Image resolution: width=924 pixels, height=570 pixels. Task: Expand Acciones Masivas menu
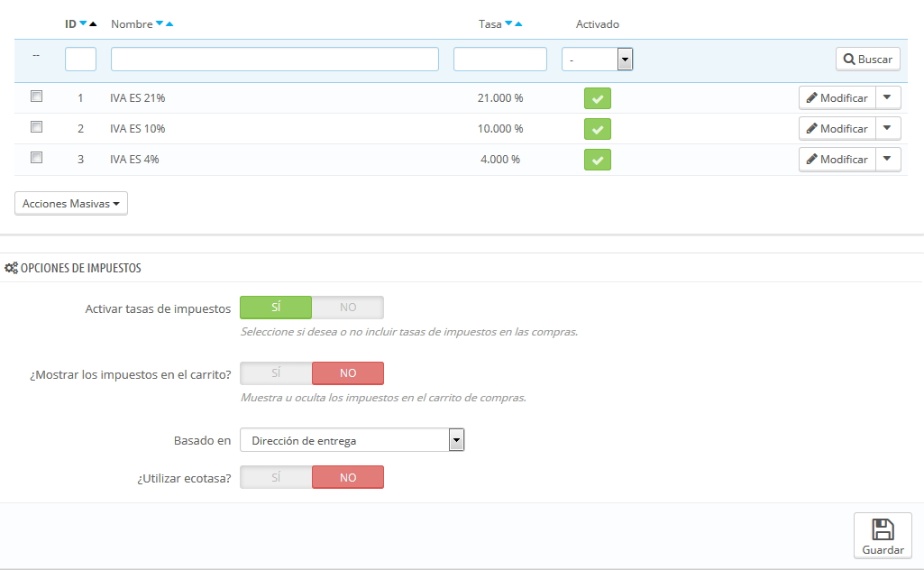(70, 203)
